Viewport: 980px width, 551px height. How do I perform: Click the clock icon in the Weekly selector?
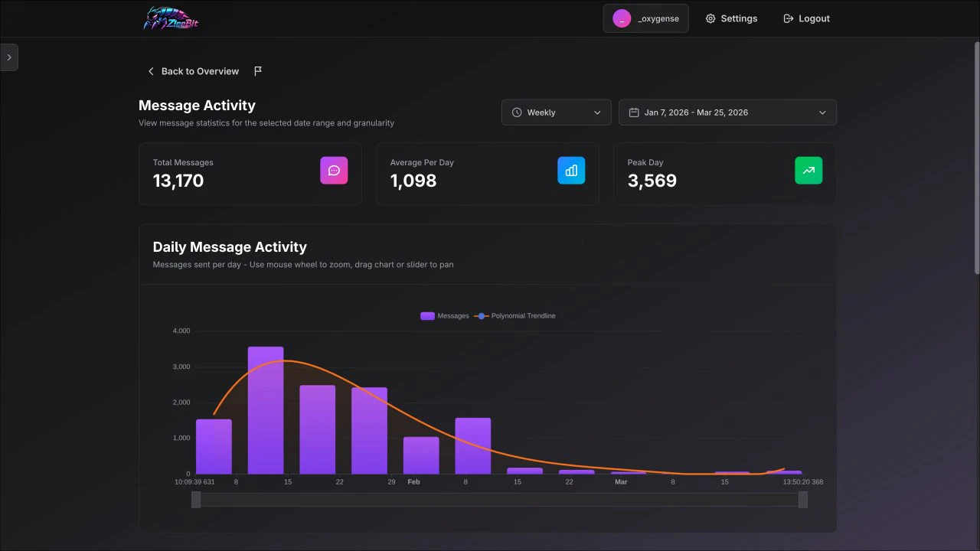516,112
